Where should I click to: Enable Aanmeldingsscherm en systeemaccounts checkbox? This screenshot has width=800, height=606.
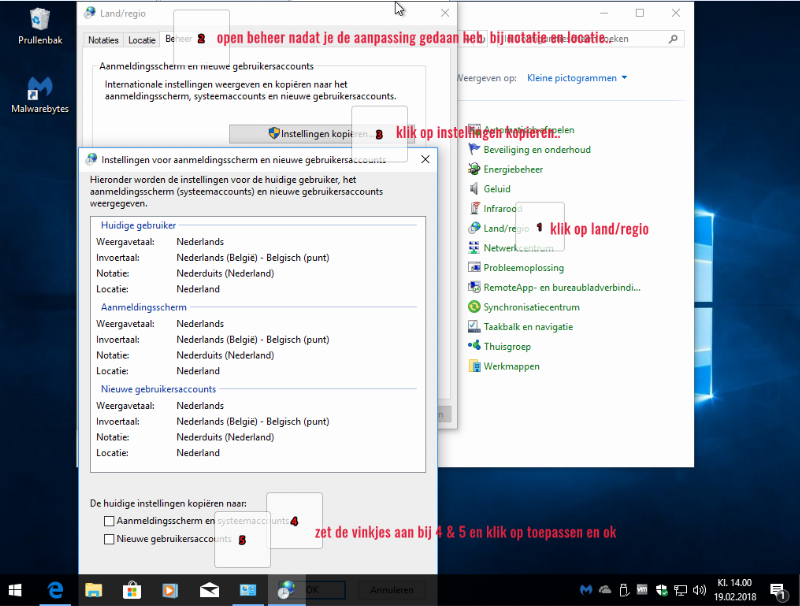click(x=109, y=521)
